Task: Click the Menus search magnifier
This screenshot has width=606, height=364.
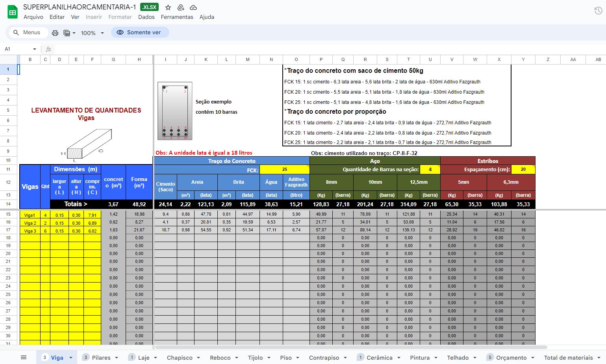Action: pos(16,33)
